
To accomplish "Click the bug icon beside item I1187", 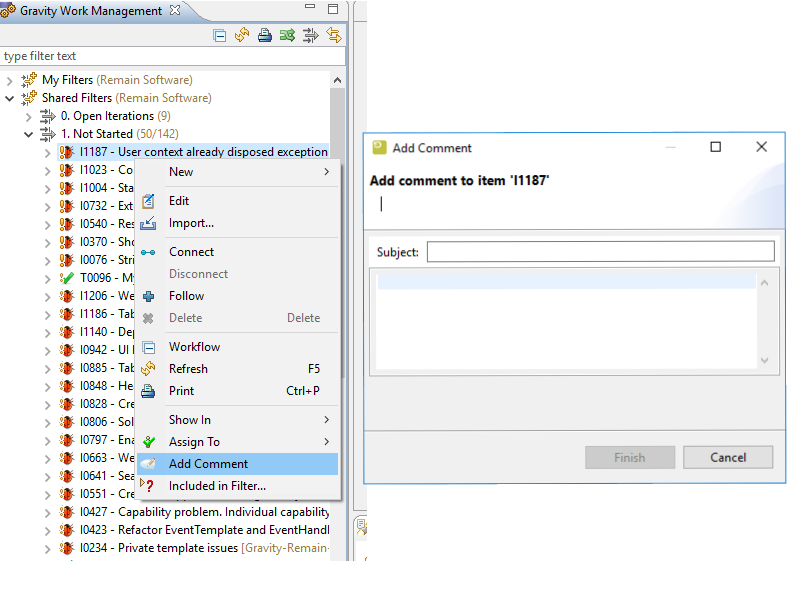I will [66, 152].
